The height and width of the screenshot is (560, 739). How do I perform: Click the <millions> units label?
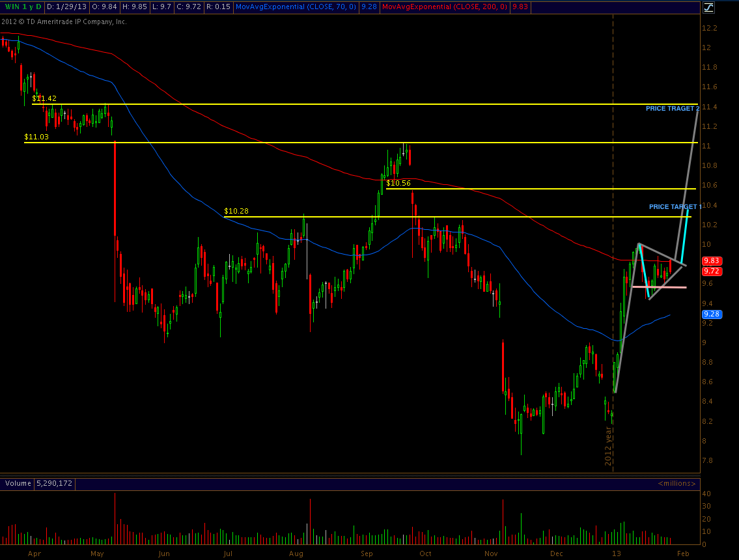[676, 484]
